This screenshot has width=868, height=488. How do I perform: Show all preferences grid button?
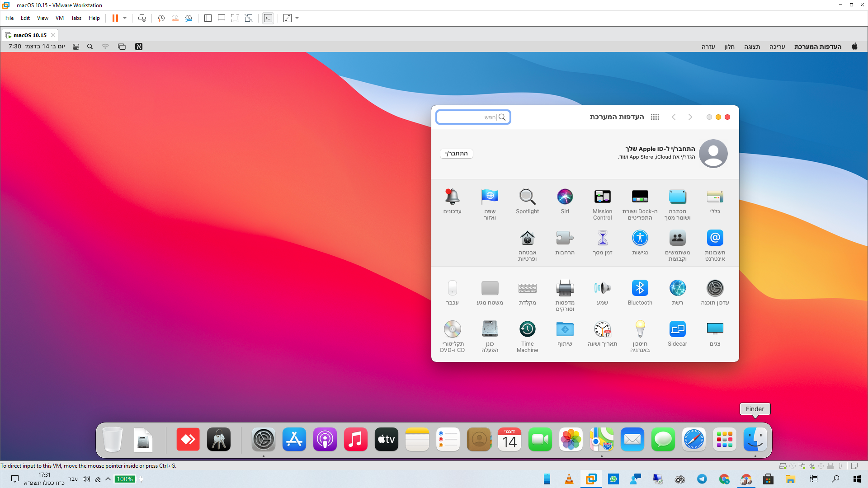tap(655, 117)
